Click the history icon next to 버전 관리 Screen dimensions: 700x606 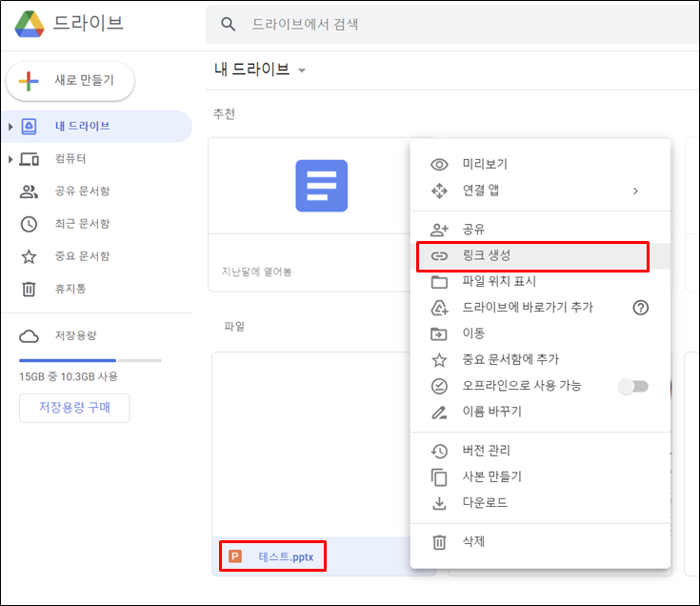439,451
